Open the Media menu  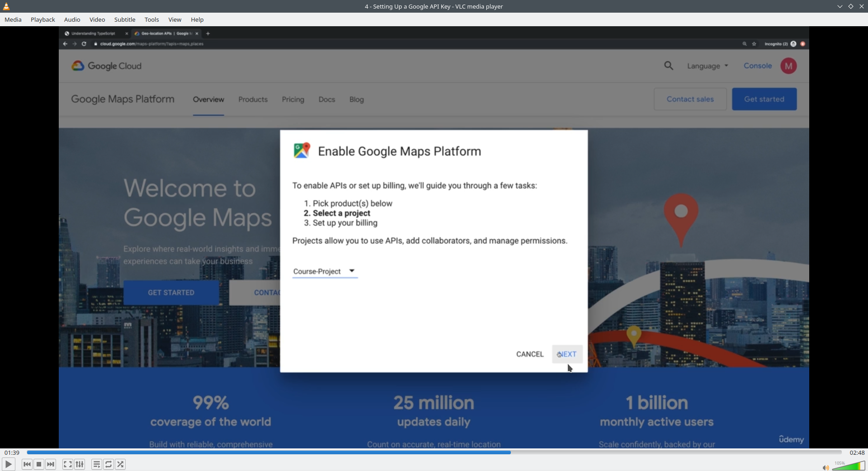(x=13, y=19)
